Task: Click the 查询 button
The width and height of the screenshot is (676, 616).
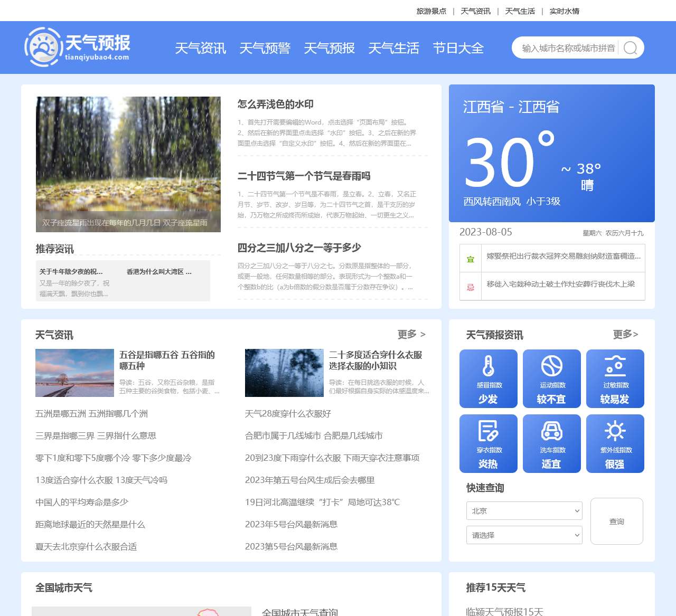Action: click(617, 521)
